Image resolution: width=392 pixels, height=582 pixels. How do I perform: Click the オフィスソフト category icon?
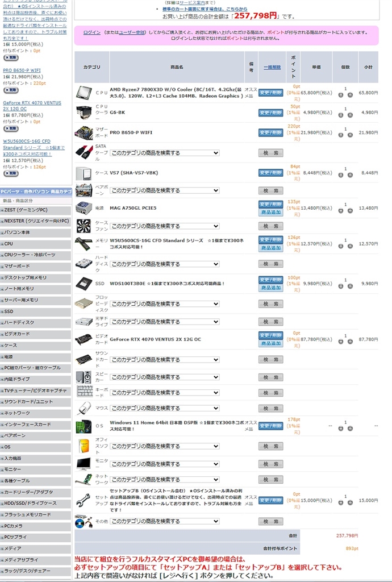click(84, 446)
